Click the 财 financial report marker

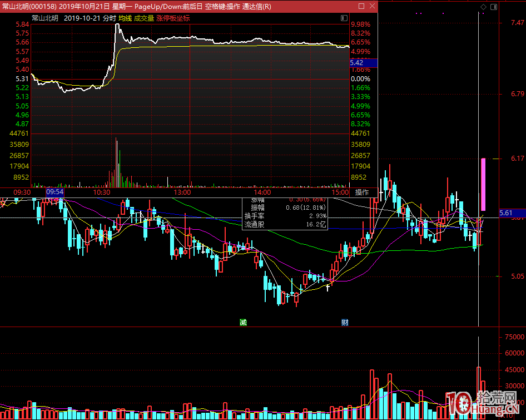(345, 323)
